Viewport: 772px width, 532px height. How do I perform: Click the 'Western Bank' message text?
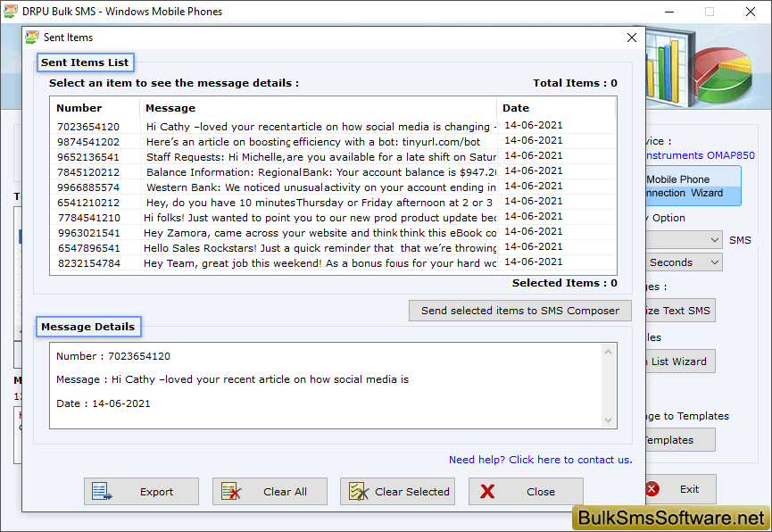point(320,187)
